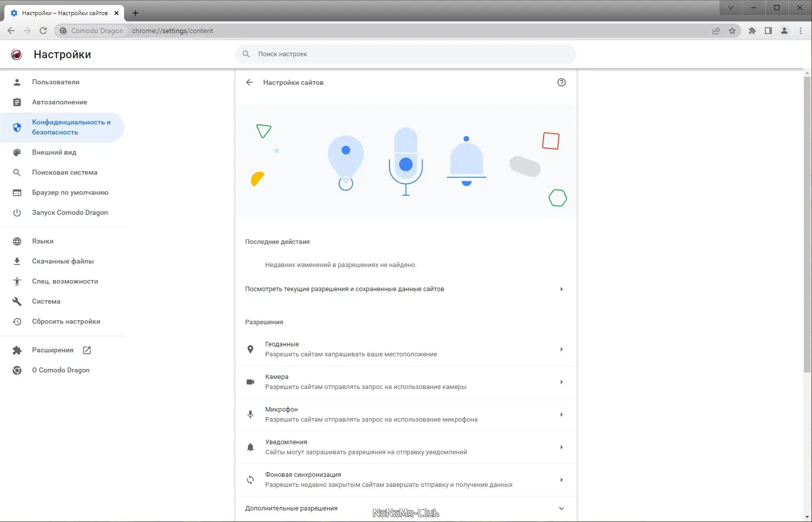Click the browser back arrow
This screenshot has width=812, height=522.
[x=11, y=31]
